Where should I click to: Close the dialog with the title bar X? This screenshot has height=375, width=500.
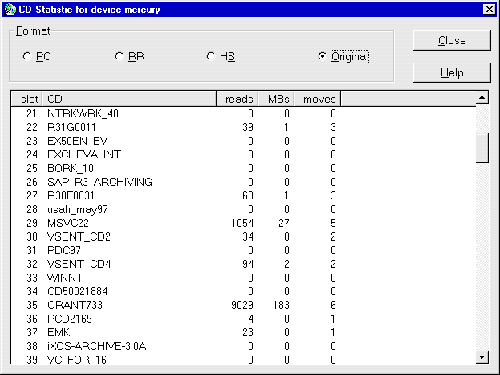(x=489, y=9)
